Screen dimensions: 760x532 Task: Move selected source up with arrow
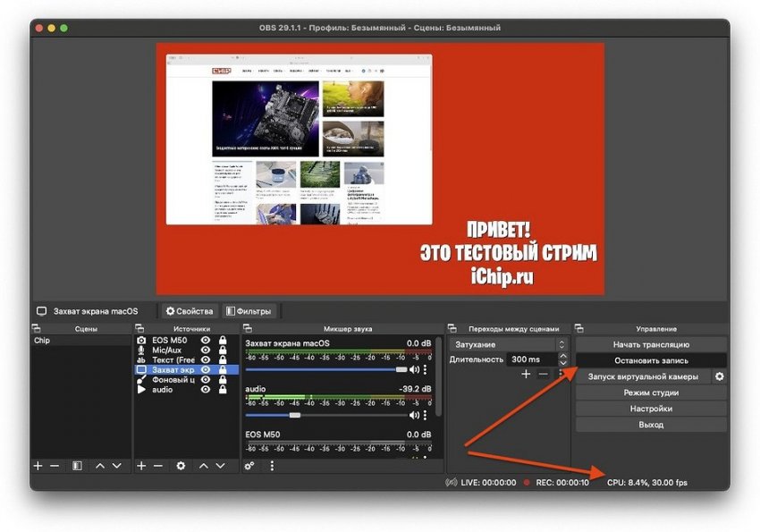click(x=203, y=466)
